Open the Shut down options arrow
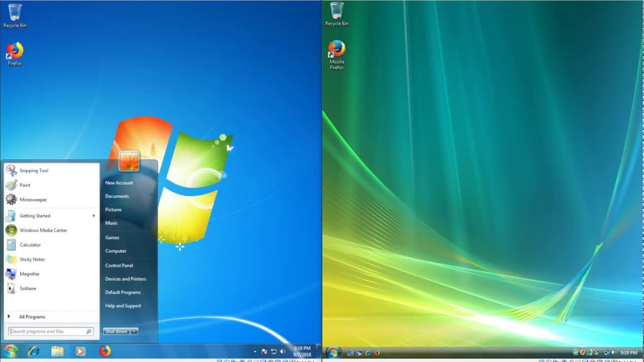This screenshot has width=644, height=362. click(134, 331)
